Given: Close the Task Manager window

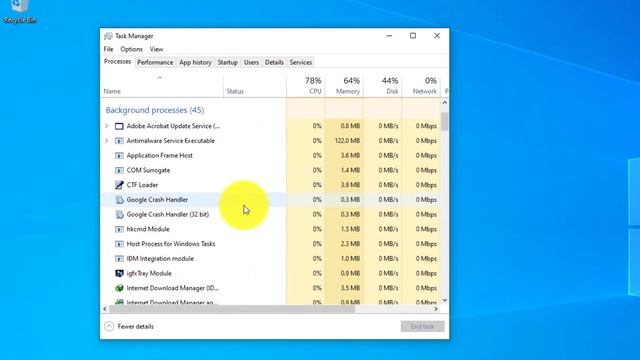Looking at the screenshot, I should 437,36.
